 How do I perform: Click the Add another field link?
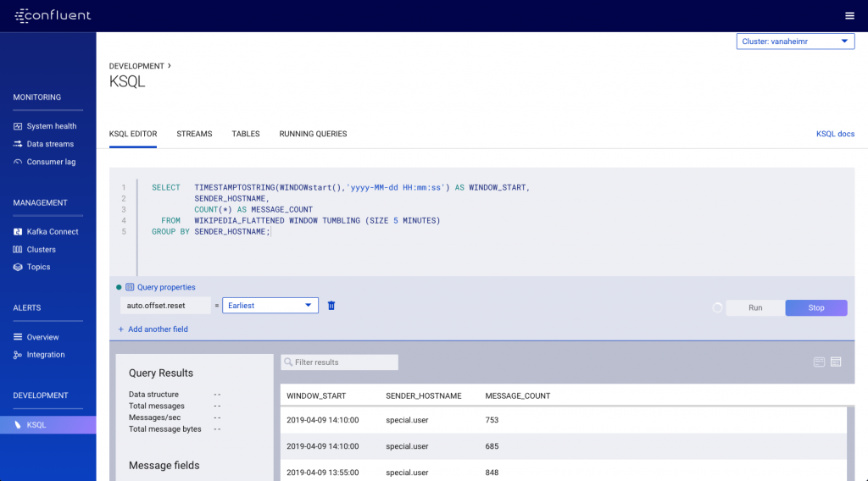(158, 329)
